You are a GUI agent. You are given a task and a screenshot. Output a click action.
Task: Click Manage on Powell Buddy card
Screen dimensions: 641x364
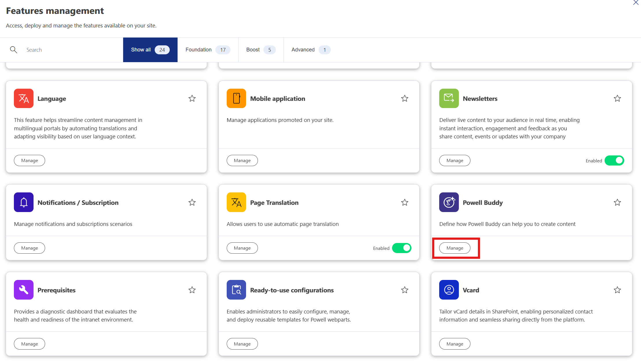pos(455,248)
